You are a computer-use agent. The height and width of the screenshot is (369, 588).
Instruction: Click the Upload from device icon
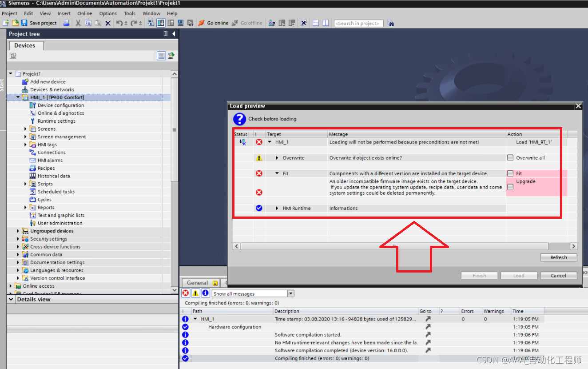point(171,23)
